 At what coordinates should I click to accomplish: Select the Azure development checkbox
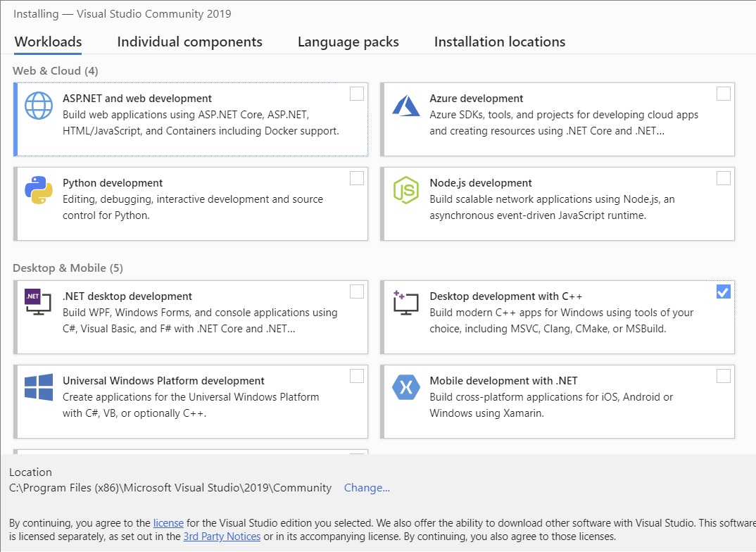723,94
